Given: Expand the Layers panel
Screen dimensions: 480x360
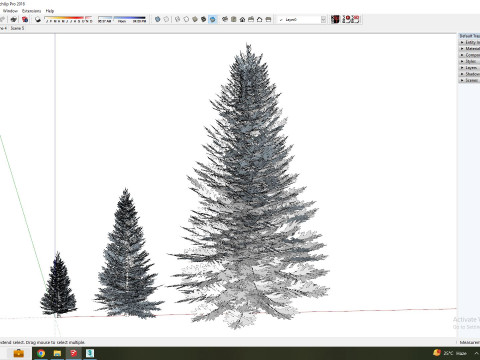Looking at the screenshot, I should point(470,68).
